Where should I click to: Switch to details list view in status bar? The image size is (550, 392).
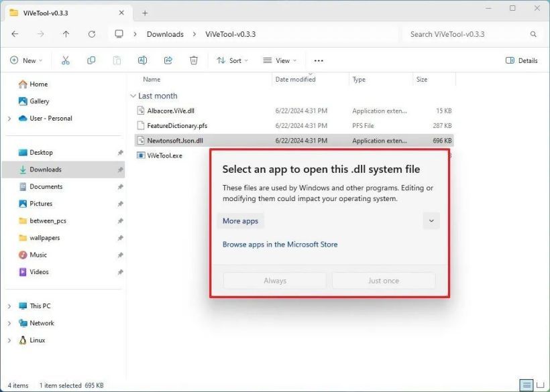527,385
